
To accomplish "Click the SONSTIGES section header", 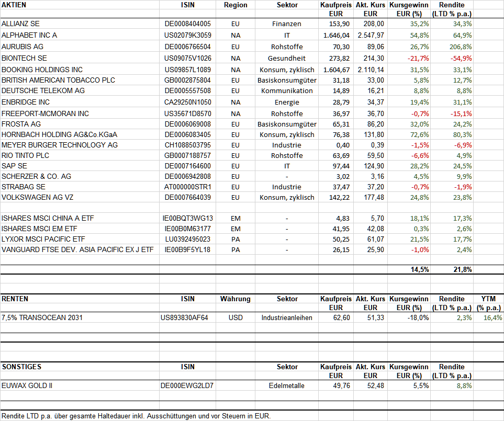I will click(x=80, y=367).
